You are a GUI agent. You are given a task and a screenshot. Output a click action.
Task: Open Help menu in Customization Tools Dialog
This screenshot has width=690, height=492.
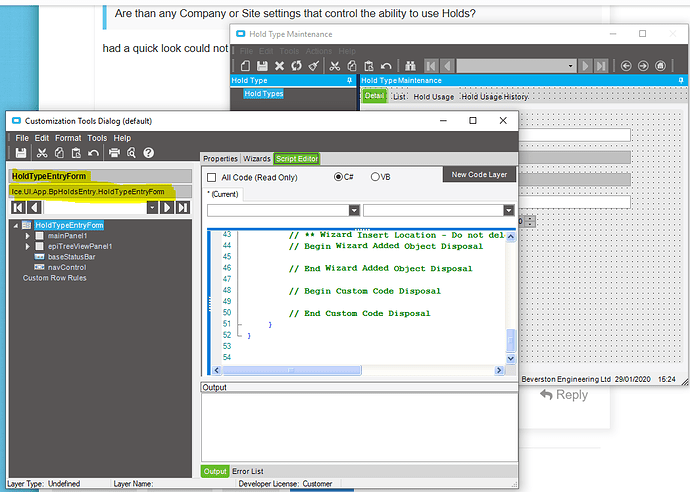coord(122,138)
